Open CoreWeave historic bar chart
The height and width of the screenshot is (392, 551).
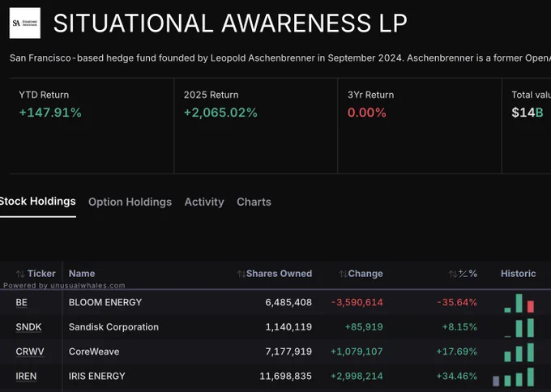(519, 352)
